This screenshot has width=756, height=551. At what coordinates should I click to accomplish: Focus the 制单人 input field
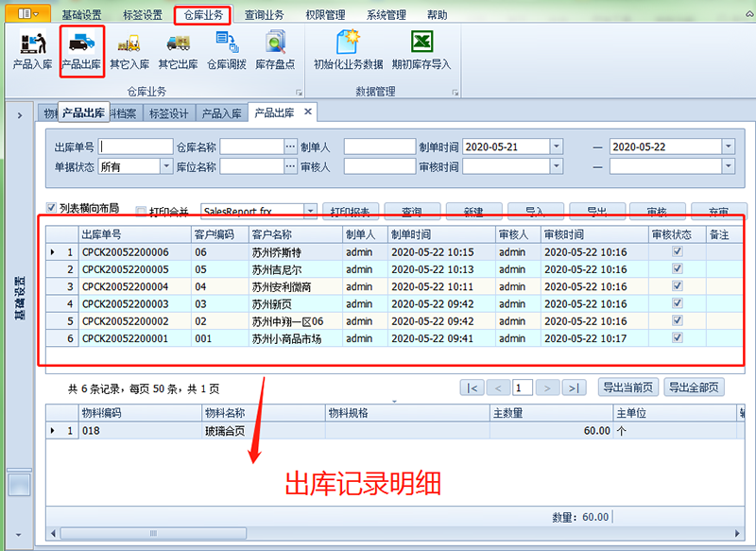click(x=380, y=146)
